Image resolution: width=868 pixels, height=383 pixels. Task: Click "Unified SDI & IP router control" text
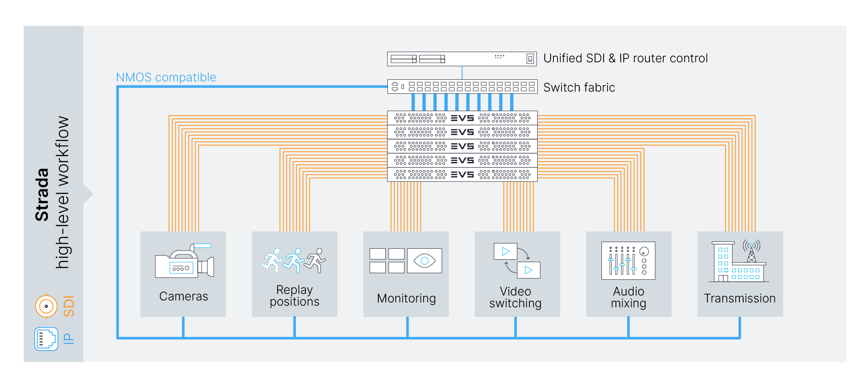tap(625, 59)
